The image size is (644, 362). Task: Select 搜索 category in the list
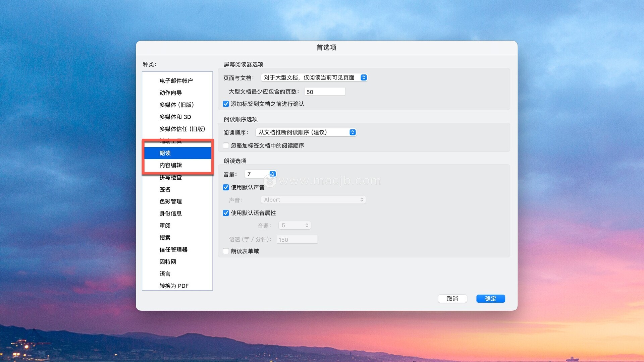pos(165,238)
